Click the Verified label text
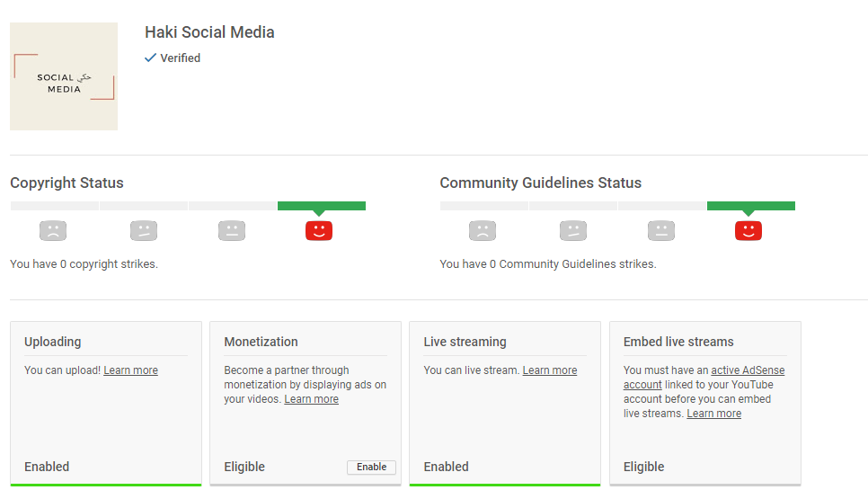The width and height of the screenshot is (868, 499). (x=181, y=58)
